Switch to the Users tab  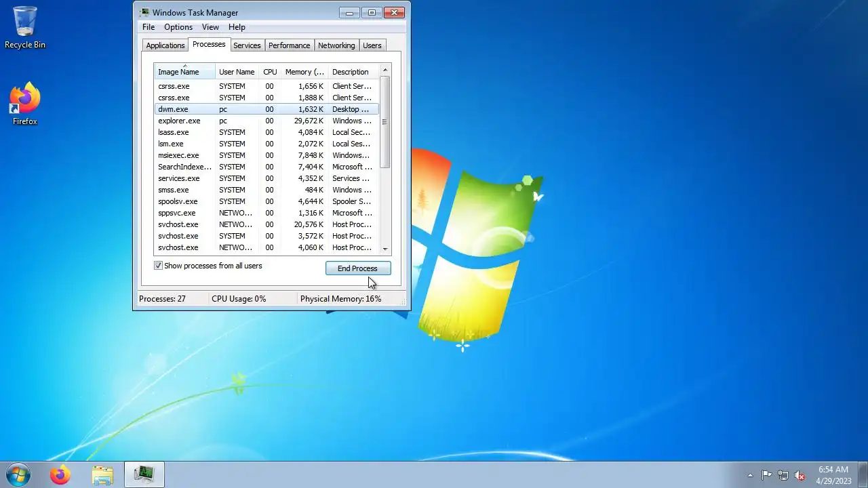click(x=372, y=45)
